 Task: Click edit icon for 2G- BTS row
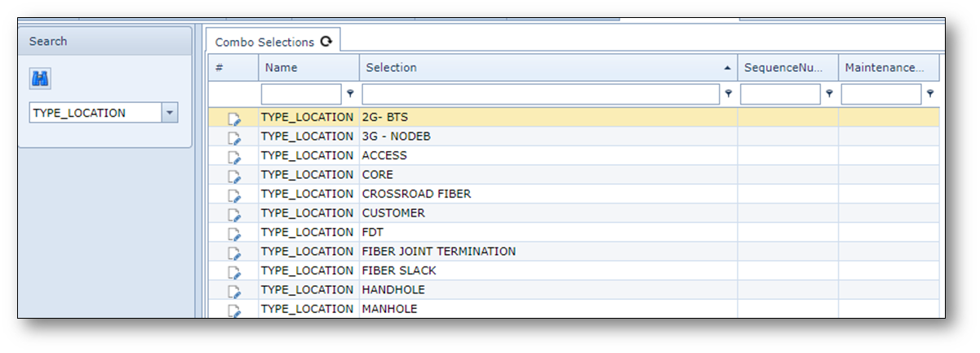coord(234,118)
